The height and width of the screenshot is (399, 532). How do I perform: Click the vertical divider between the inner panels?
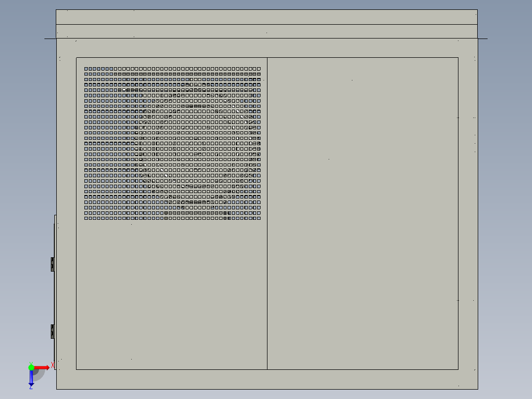coord(267,213)
